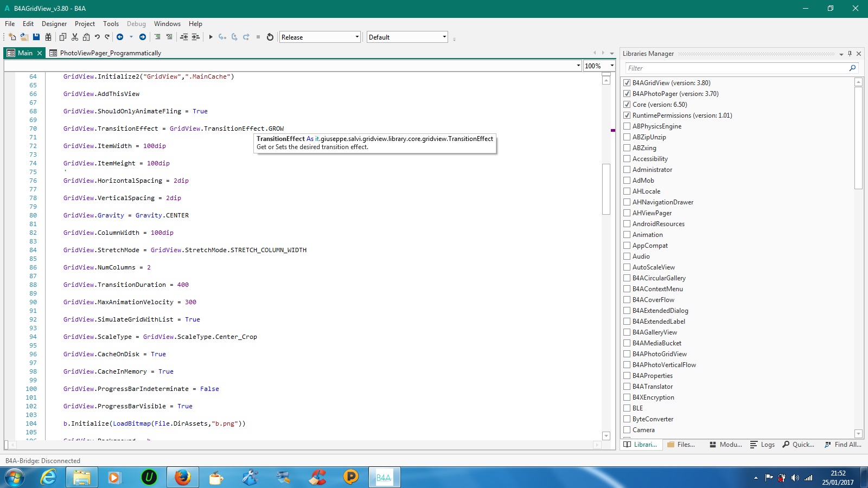
Task: Click the Undo toolbar icon
Action: click(x=97, y=37)
